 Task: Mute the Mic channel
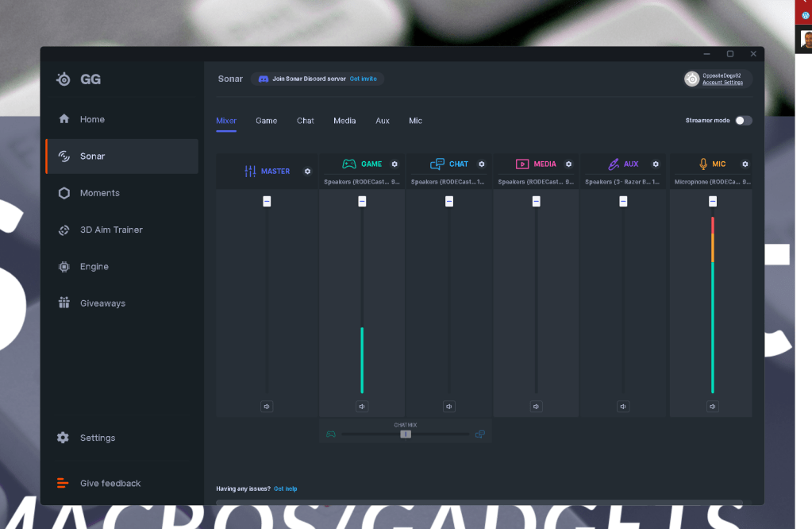click(x=713, y=407)
